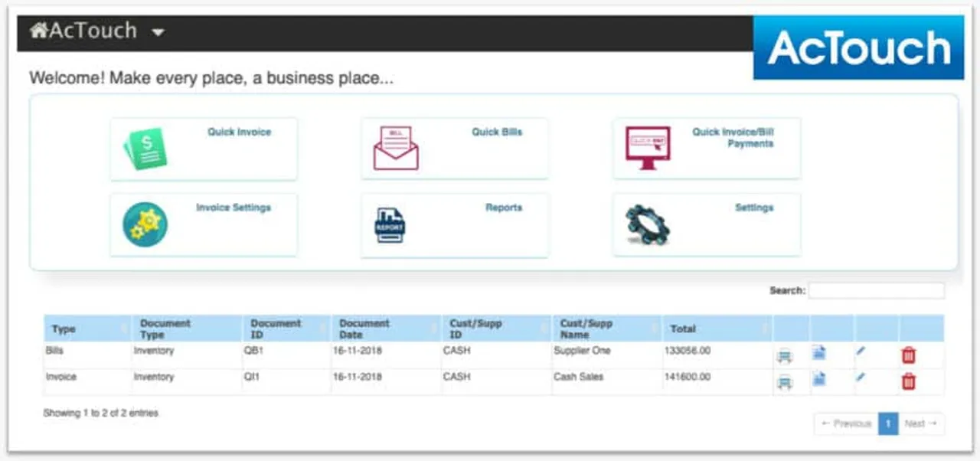The image size is (980, 461).
Task: Expand the AcTouch dropdown arrow
Action: point(158,33)
